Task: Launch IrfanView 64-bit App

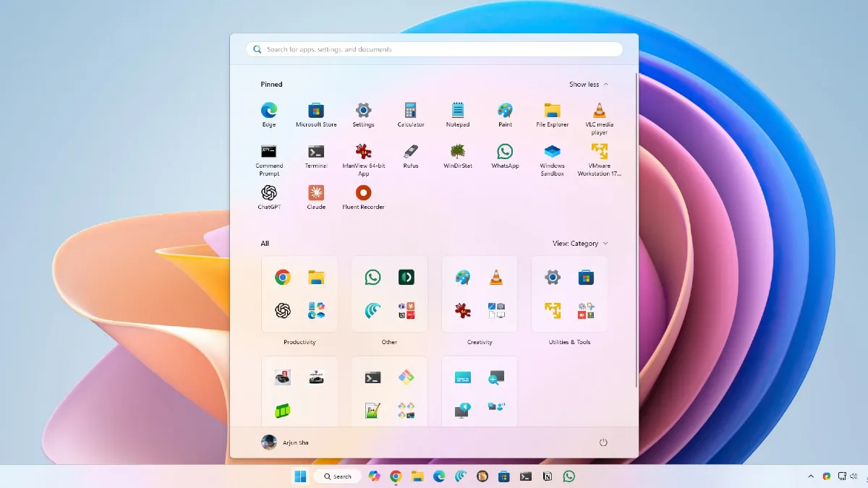Action: (x=363, y=154)
